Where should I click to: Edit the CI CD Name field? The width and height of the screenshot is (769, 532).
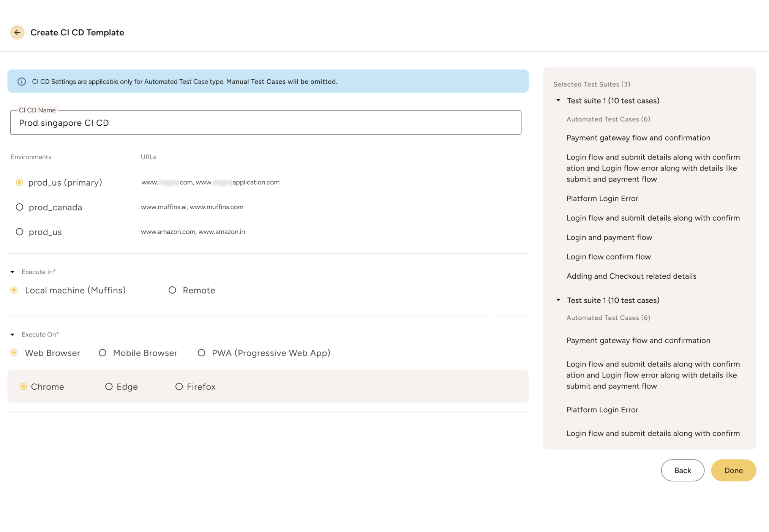click(265, 123)
